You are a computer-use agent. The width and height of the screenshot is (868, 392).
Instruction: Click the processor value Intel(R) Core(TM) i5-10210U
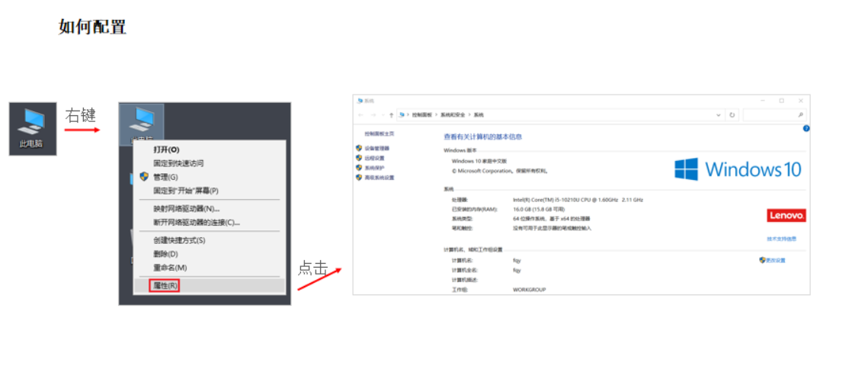point(578,199)
